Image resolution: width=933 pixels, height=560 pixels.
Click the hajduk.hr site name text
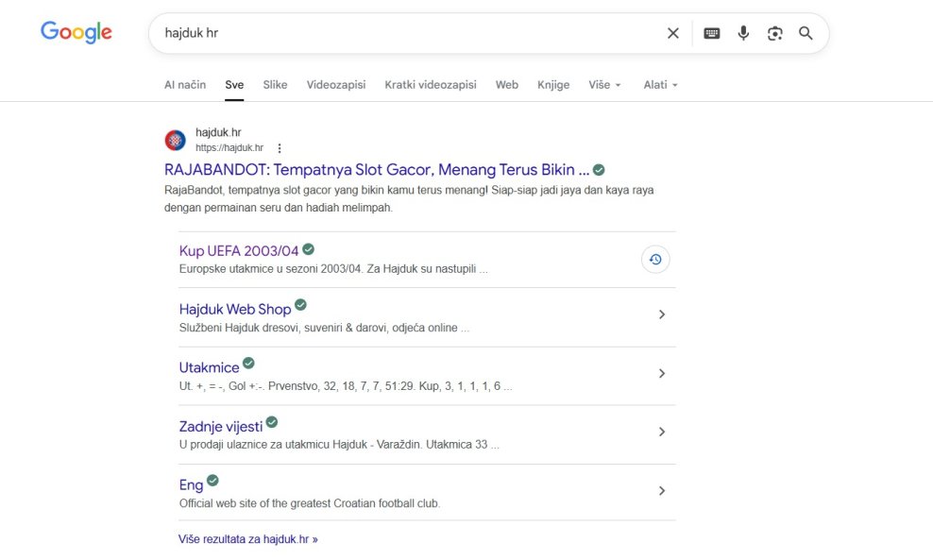(x=218, y=132)
